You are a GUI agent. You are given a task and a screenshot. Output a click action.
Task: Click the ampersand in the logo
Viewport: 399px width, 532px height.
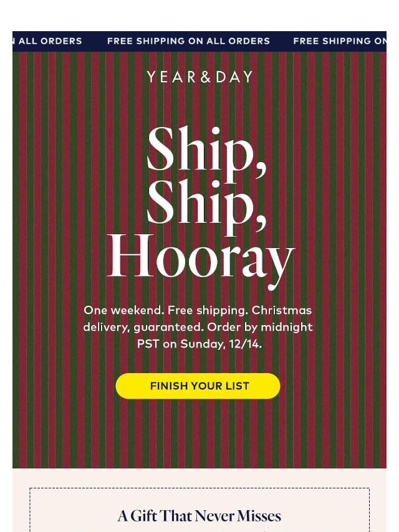(x=206, y=77)
